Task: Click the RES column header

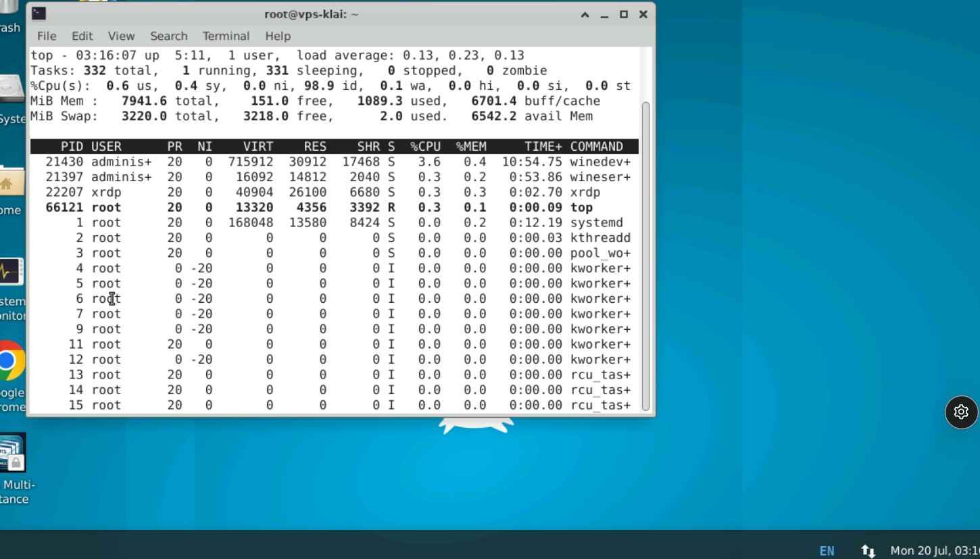Action: (315, 147)
